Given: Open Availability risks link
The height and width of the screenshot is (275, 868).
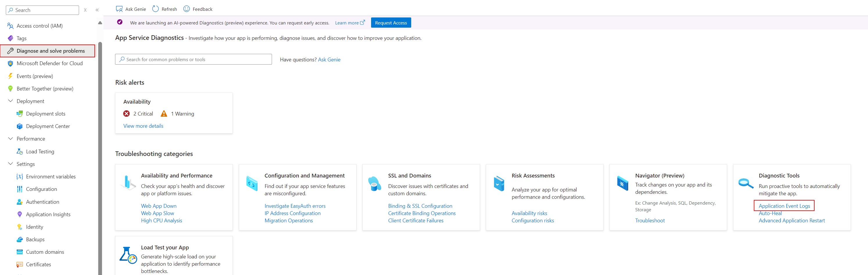Looking at the screenshot, I should [x=529, y=213].
